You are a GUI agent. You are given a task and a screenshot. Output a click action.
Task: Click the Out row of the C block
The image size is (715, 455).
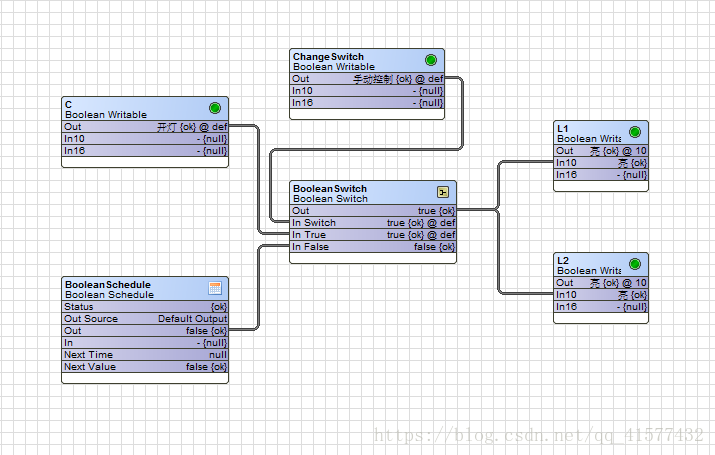pos(145,127)
